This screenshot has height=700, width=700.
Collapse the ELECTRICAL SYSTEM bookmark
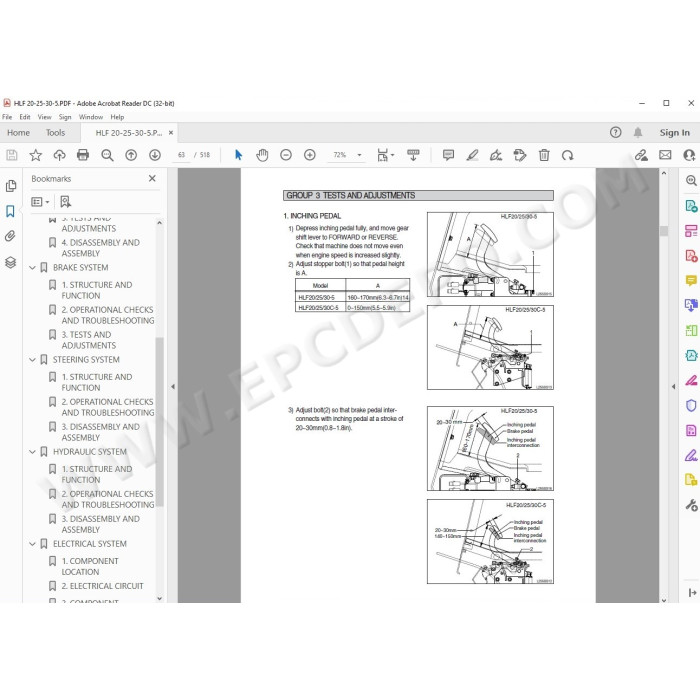tap(32, 544)
